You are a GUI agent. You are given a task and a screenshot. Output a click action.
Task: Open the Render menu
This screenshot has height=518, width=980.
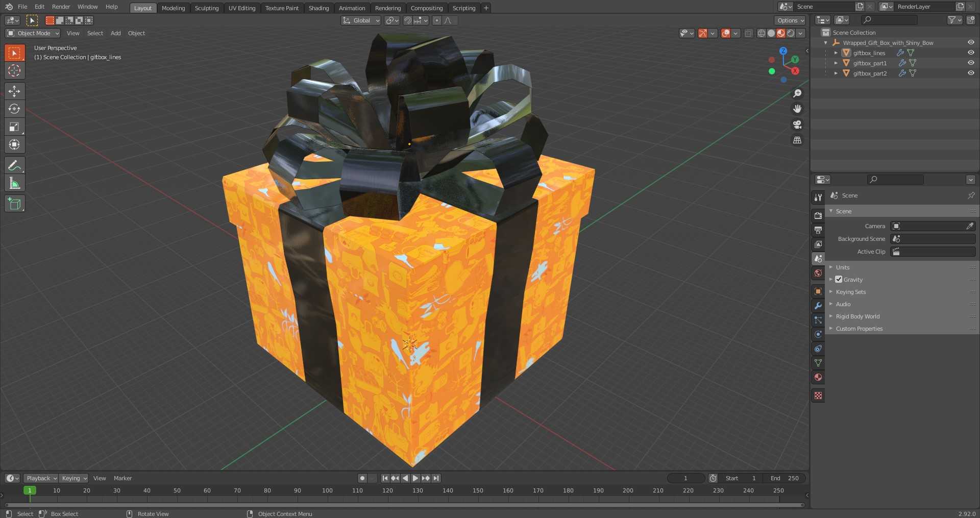coord(61,7)
